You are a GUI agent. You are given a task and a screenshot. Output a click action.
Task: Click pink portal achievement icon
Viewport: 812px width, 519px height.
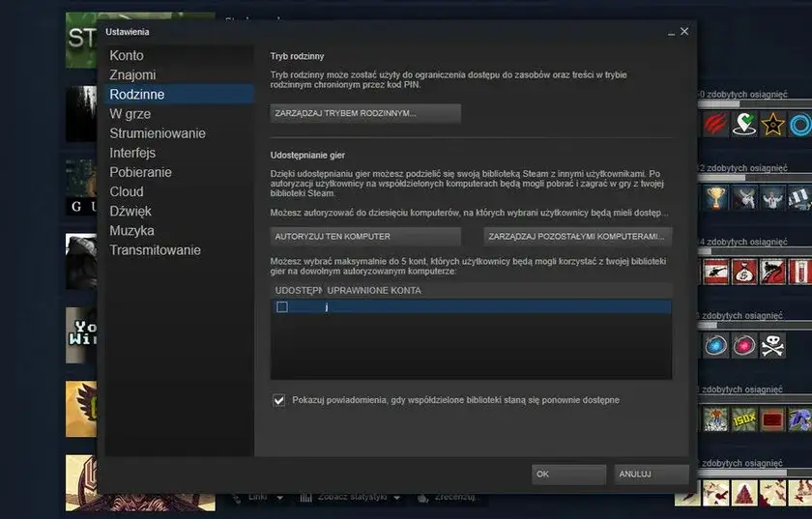point(744,345)
